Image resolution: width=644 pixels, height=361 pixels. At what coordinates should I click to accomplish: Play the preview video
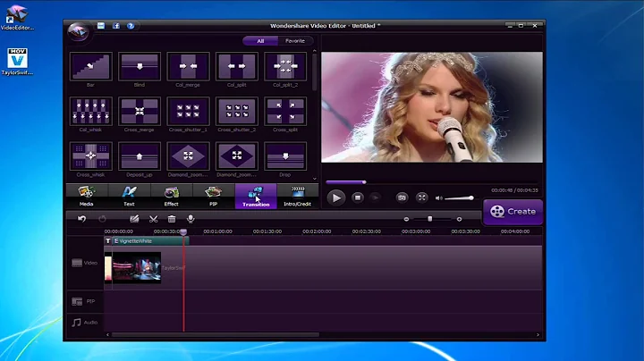(x=336, y=197)
